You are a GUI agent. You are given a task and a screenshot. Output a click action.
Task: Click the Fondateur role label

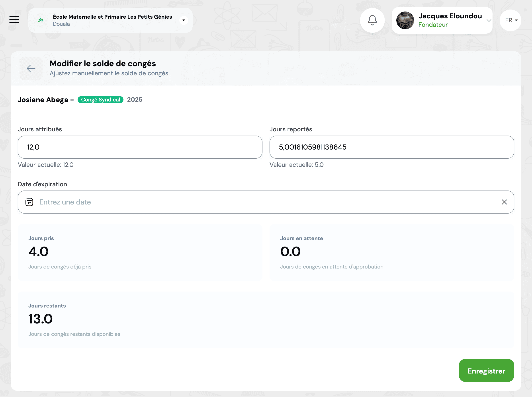[x=433, y=25]
